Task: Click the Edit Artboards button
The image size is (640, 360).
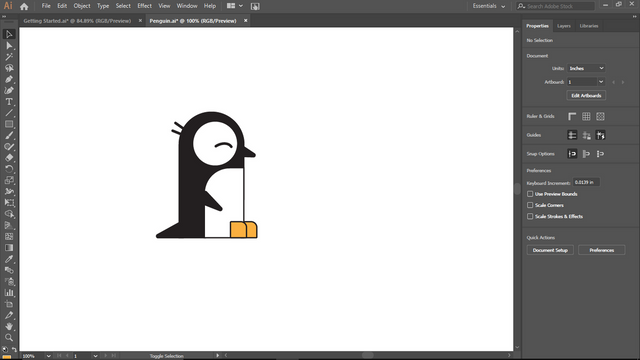Action: (586, 96)
